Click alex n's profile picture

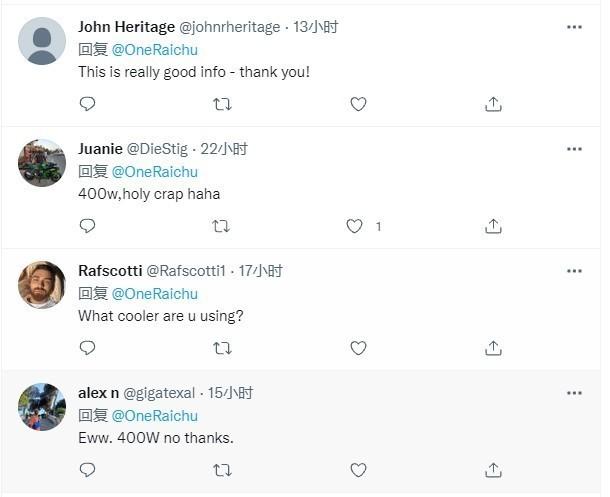pyautogui.click(x=42, y=407)
